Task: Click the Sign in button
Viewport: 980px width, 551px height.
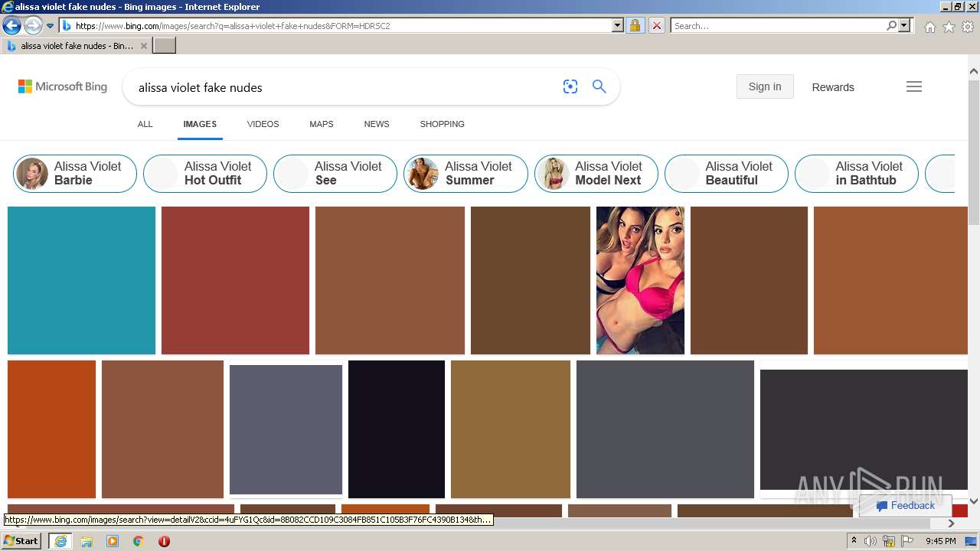Action: coord(765,86)
